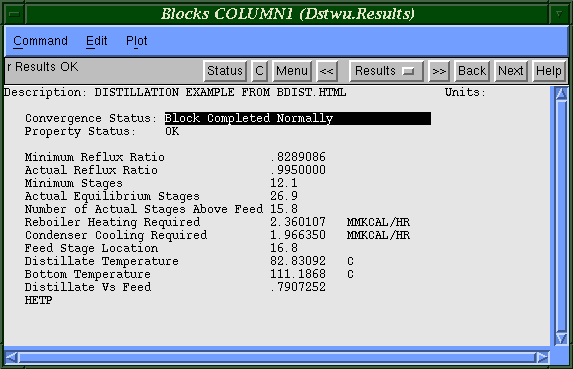Click the HETP label
Image resolution: width=573 pixels, height=369 pixels.
(38, 300)
